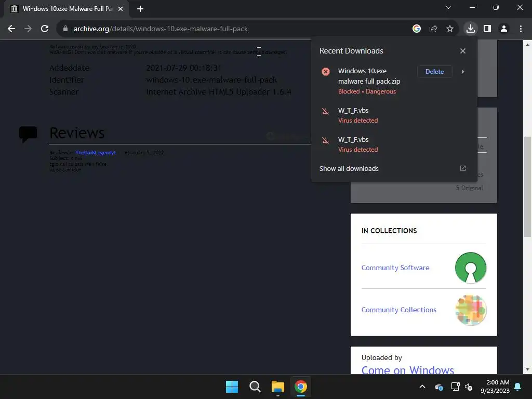
Task: Open reviewer TheDarkLegendyt profile
Action: click(x=96, y=153)
